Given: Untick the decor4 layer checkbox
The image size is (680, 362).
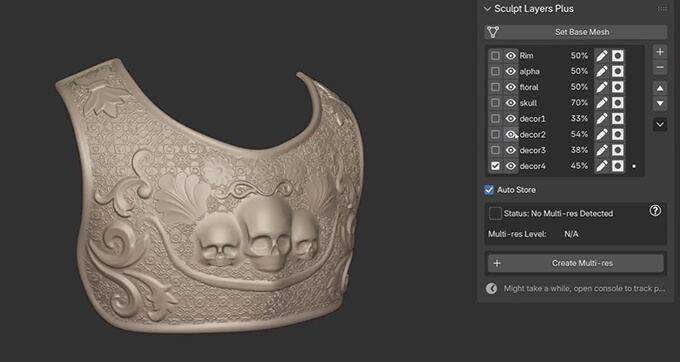Looking at the screenshot, I should click(x=495, y=166).
